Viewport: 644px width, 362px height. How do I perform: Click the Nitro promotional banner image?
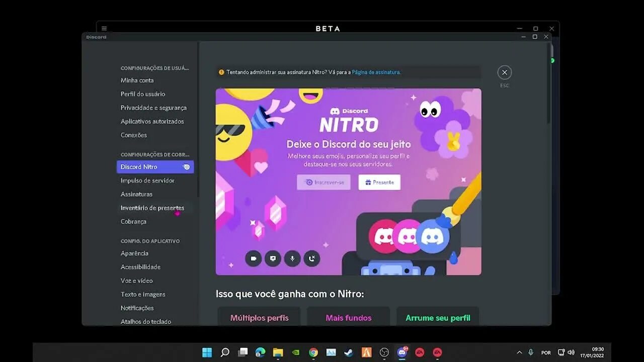(x=348, y=182)
